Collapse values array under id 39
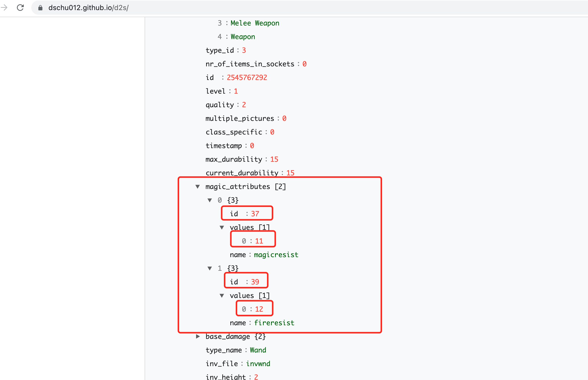This screenshot has width=588, height=380. click(222, 296)
